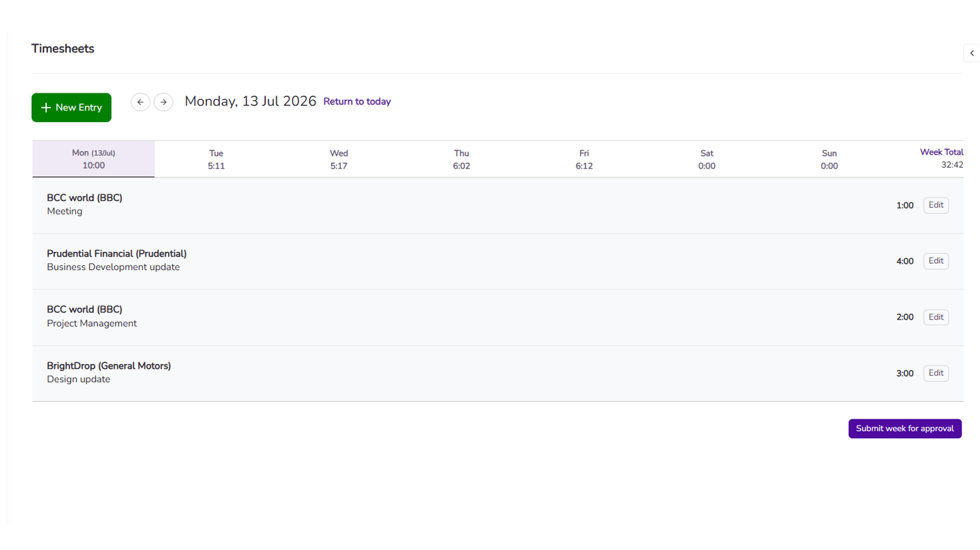
Task: Click the Project Management description text
Action: (x=92, y=324)
